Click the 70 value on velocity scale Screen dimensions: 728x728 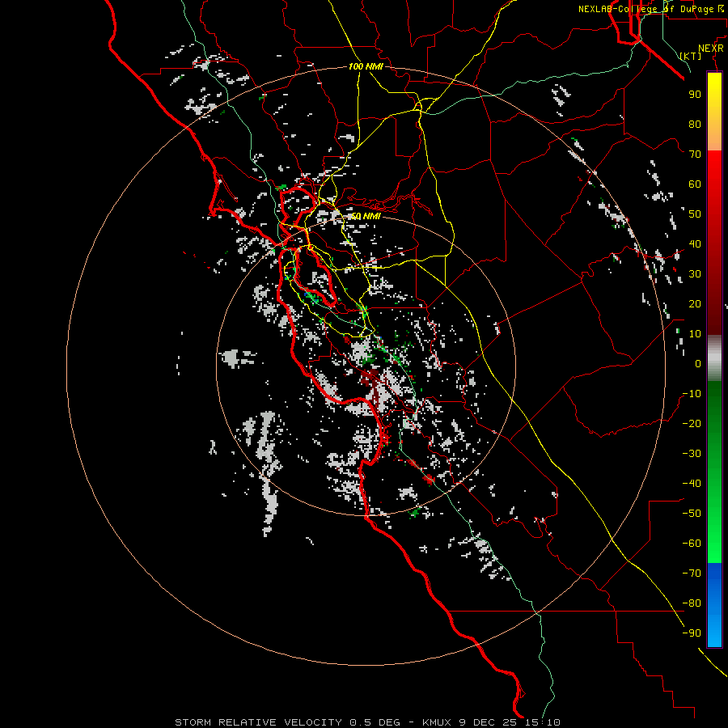coord(695,154)
